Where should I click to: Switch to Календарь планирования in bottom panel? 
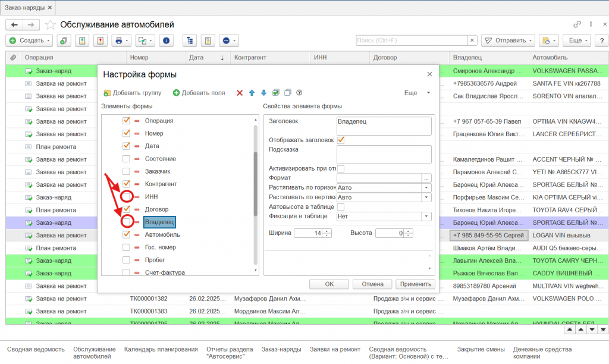161,349
